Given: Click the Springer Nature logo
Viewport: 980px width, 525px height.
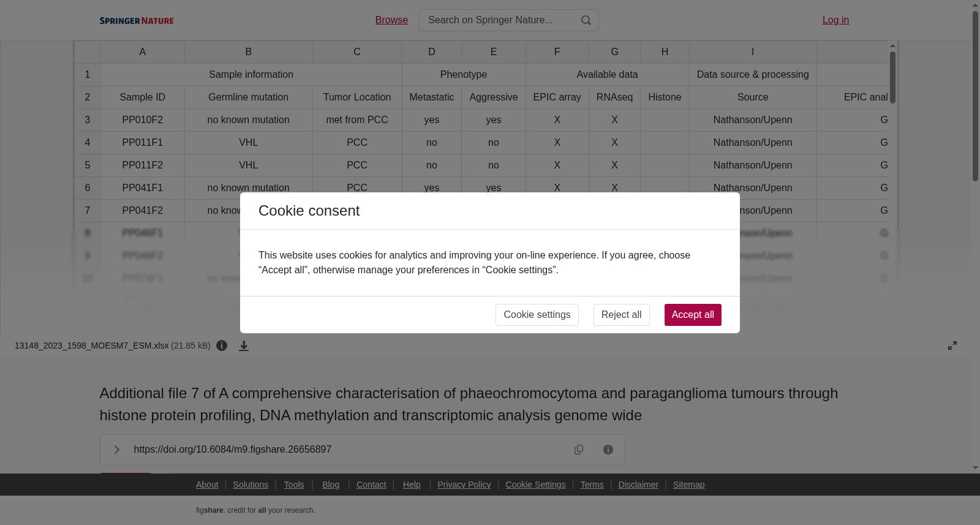Looking at the screenshot, I should point(137,21).
